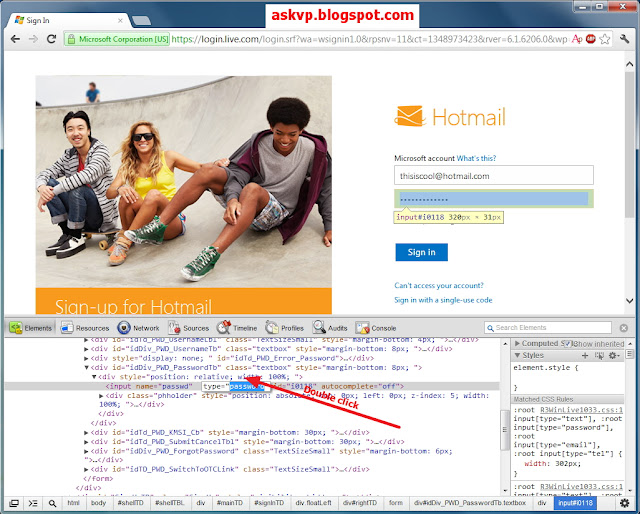Select the body breadcrumb
The width and height of the screenshot is (640, 514).
(98, 503)
